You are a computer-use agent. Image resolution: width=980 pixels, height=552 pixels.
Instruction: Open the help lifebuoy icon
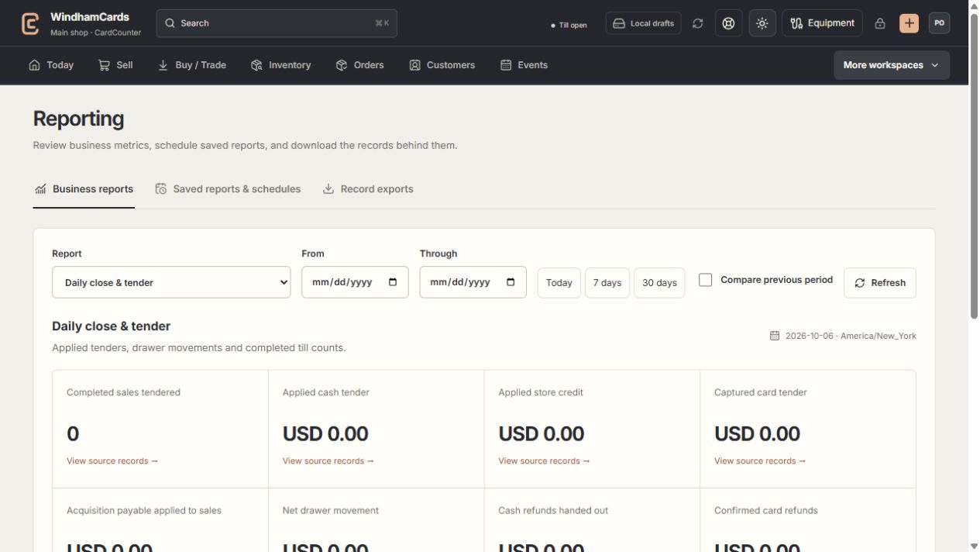click(x=728, y=23)
